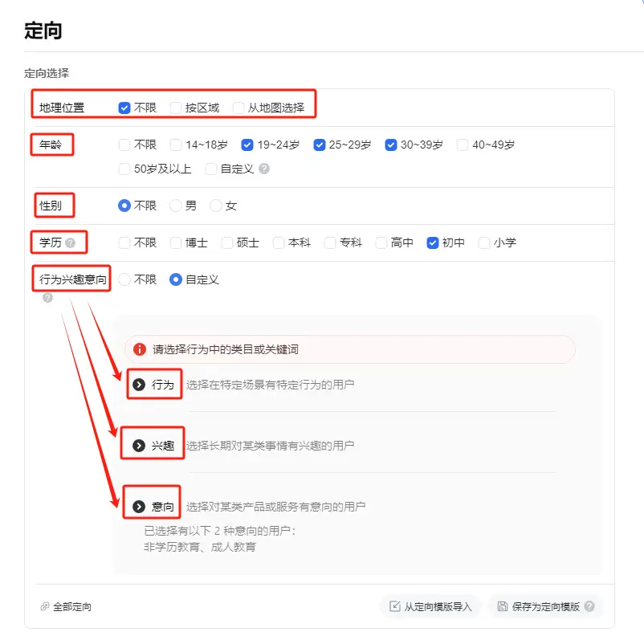The width and height of the screenshot is (644, 644).
Task: Click 保存为定向模版 button
Action: coord(545,606)
